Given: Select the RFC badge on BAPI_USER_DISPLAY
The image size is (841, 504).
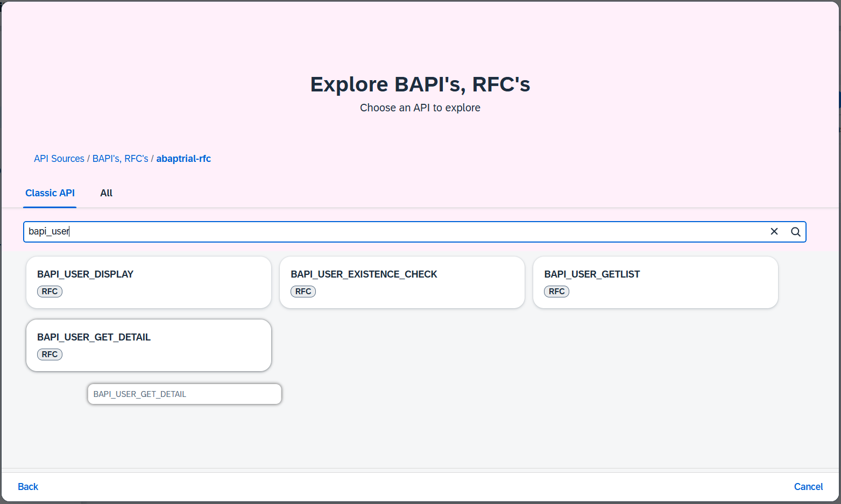Looking at the screenshot, I should [x=50, y=291].
